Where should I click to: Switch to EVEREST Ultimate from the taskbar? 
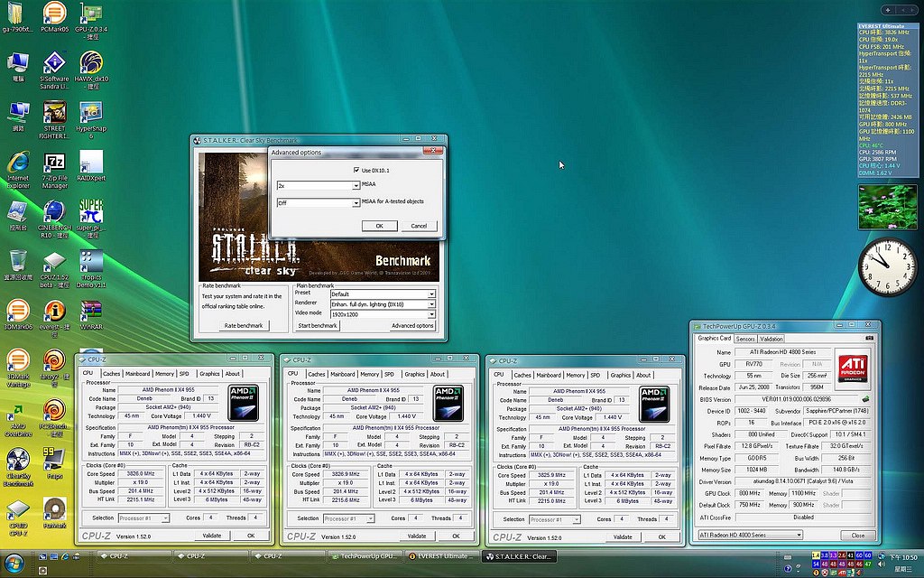click(x=440, y=555)
